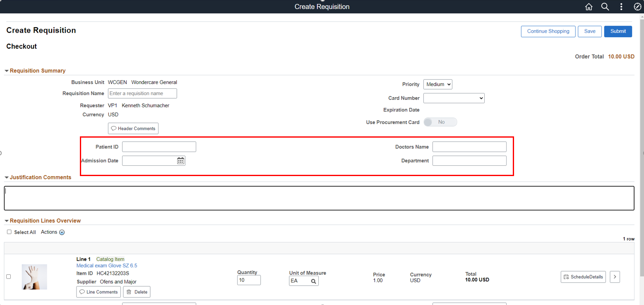Viewport: 644px width, 305px height.
Task: Open the Priority dropdown
Action: click(438, 84)
